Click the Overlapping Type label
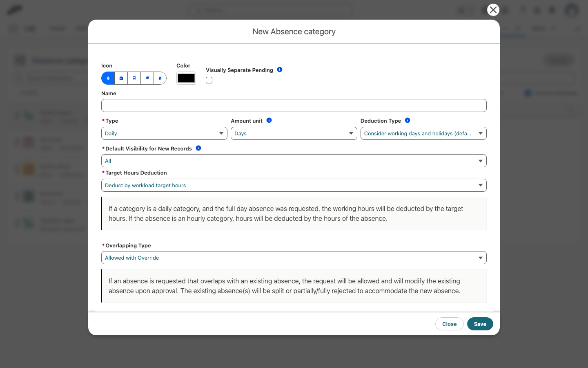This screenshot has width=588, height=368. click(128, 245)
